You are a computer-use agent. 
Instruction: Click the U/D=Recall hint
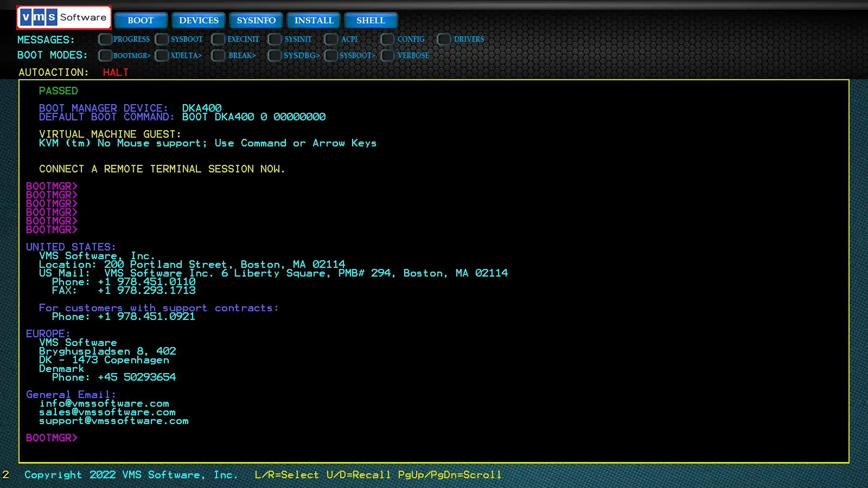click(x=359, y=474)
